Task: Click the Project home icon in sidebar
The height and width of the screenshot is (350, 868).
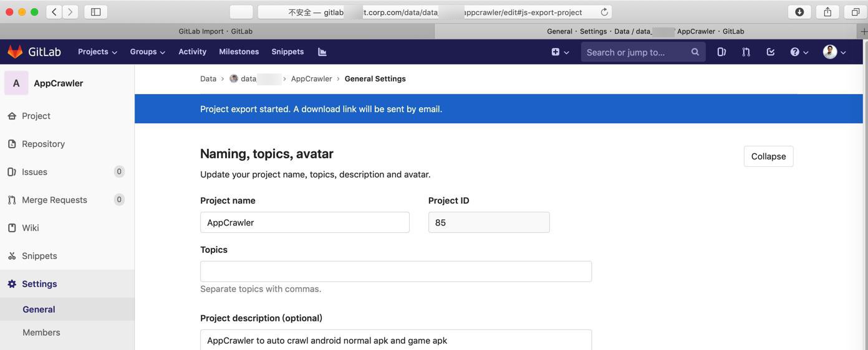Action: point(12,116)
